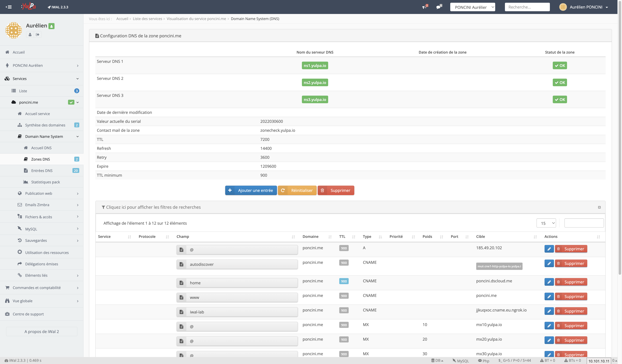This screenshot has width=622, height=364.
Task: Edit the www CNAME entry
Action: (549, 296)
